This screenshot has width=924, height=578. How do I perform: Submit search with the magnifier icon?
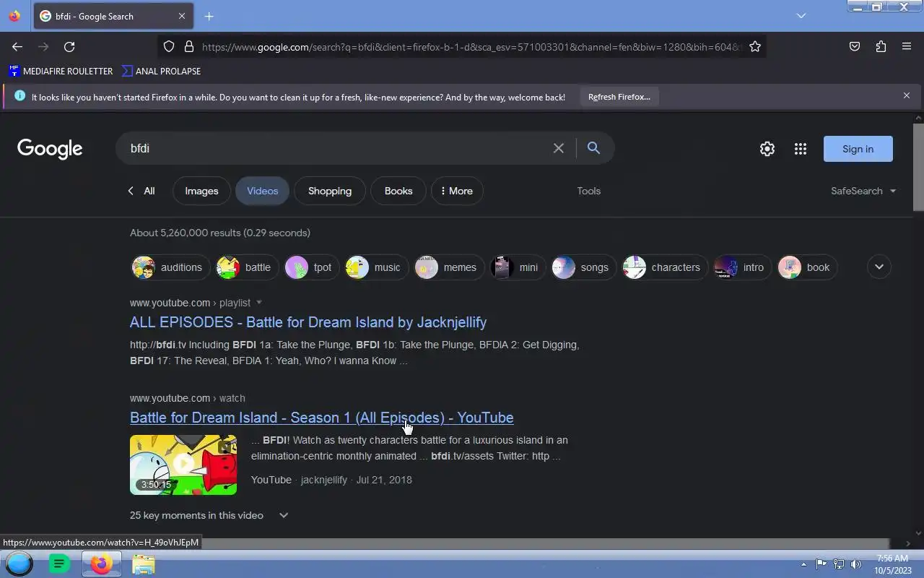[593, 148]
